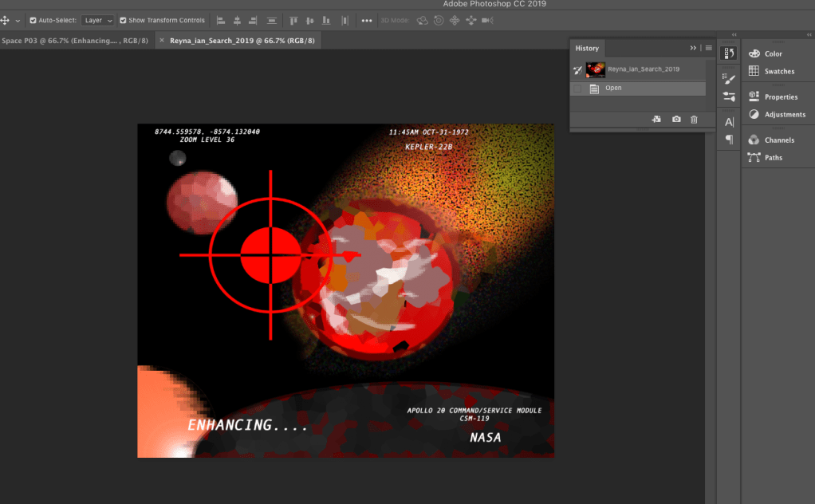The width and height of the screenshot is (815, 504).
Task: Open the History panel flyout menu
Action: (708, 48)
